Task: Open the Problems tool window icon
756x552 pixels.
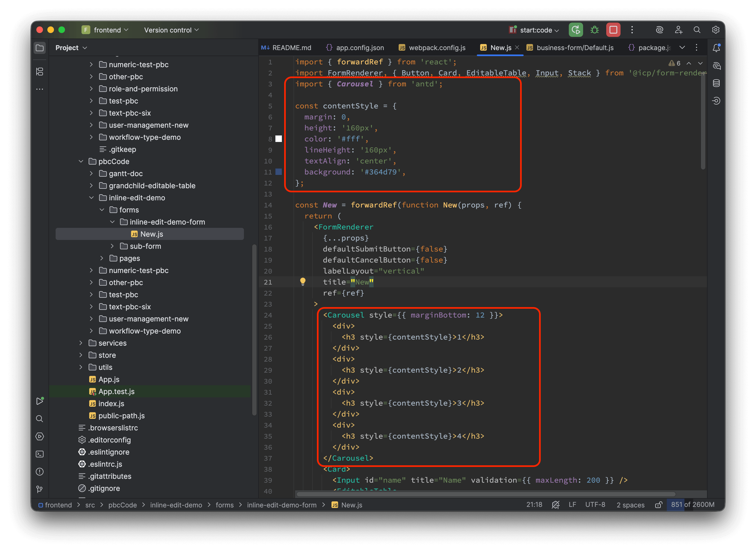Action: tap(39, 472)
